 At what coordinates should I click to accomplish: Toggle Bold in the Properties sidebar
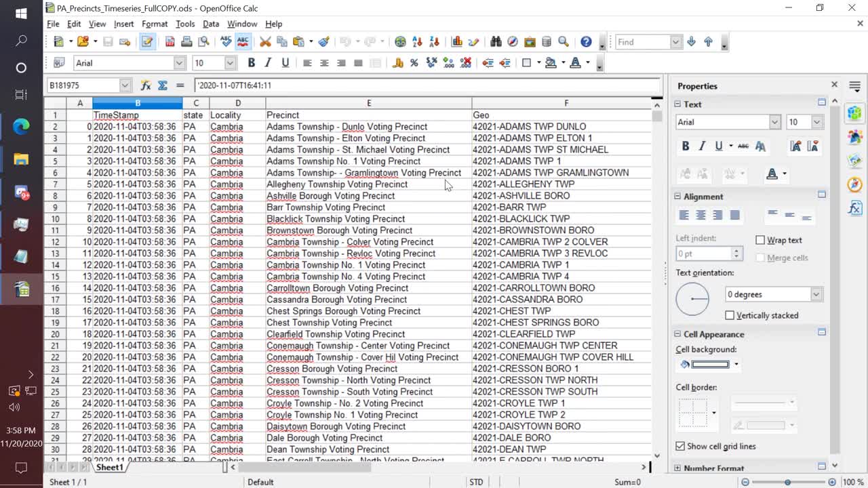(x=686, y=146)
